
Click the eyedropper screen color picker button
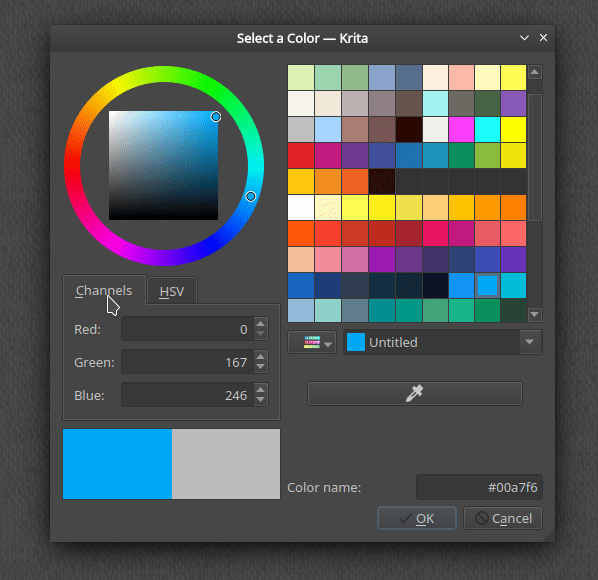415,393
